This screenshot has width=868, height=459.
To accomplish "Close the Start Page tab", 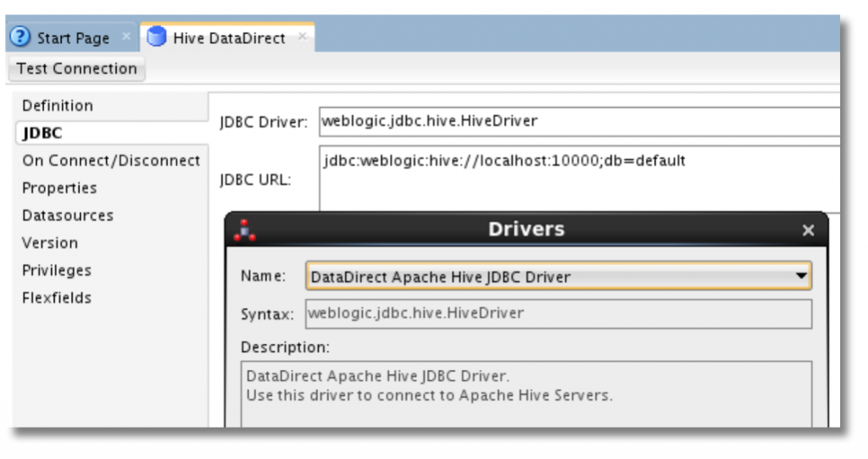I will point(126,36).
